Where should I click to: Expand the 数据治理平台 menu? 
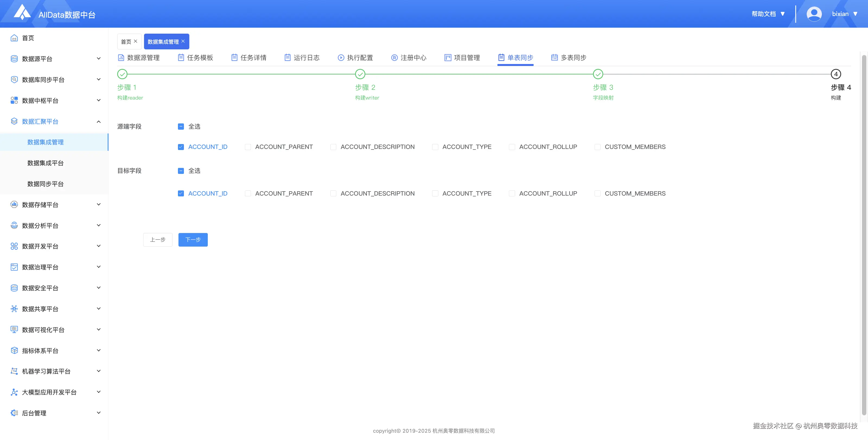(54, 267)
